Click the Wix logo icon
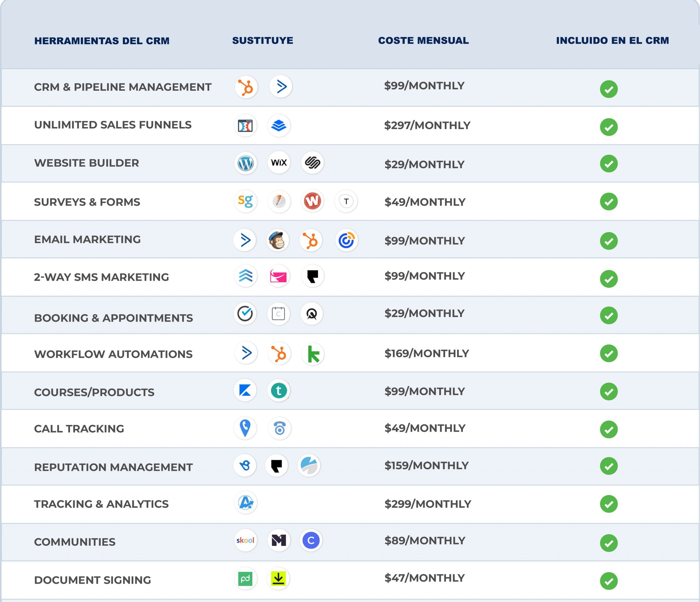 click(x=279, y=163)
